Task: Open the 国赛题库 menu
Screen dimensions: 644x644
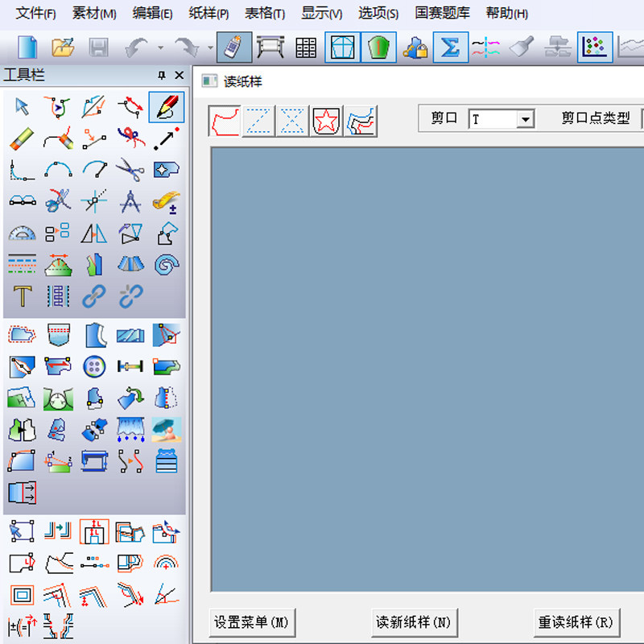Action: [442, 14]
